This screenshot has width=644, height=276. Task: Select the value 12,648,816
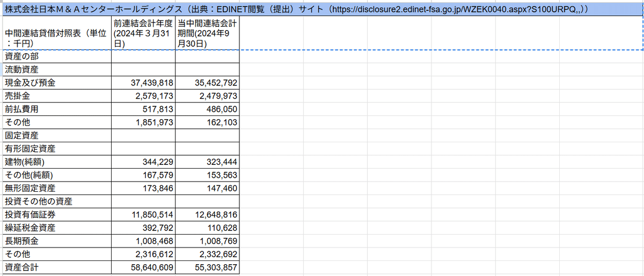point(207,214)
